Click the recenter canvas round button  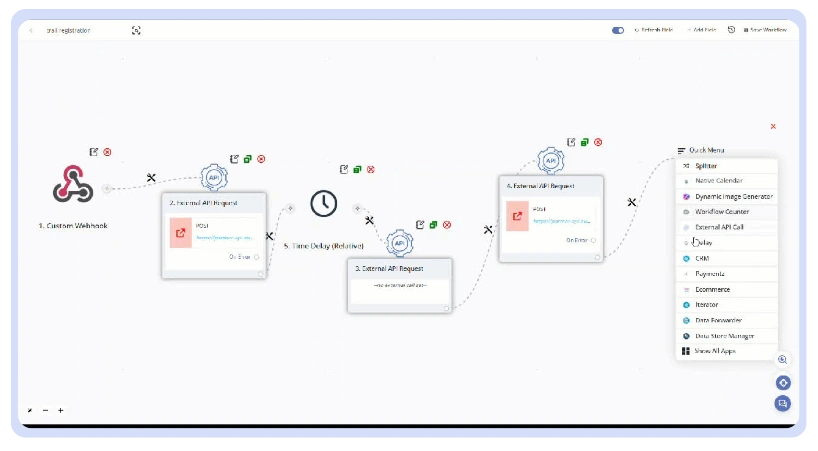click(x=782, y=382)
